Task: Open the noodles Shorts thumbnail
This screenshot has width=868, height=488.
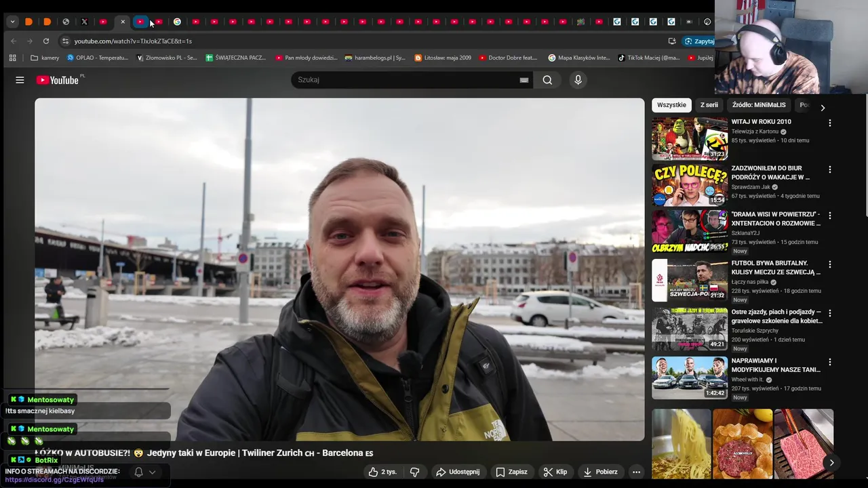Action: pyautogui.click(x=682, y=444)
